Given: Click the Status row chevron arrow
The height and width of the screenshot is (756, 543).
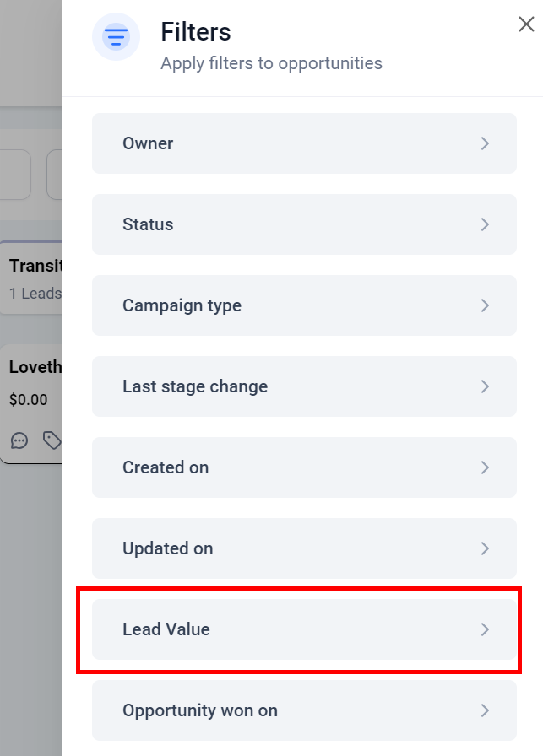Looking at the screenshot, I should click(x=485, y=224).
